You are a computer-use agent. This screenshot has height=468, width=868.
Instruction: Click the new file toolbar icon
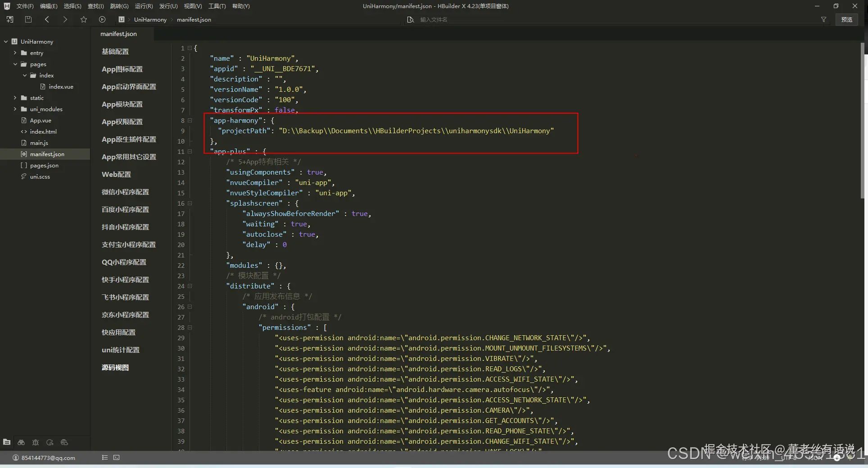pos(10,19)
